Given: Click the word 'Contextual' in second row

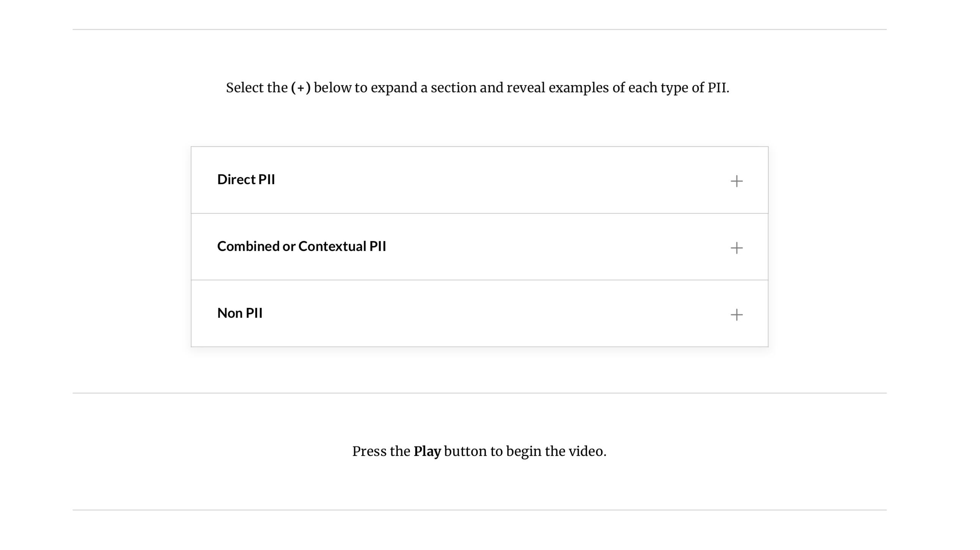Looking at the screenshot, I should (x=332, y=246).
